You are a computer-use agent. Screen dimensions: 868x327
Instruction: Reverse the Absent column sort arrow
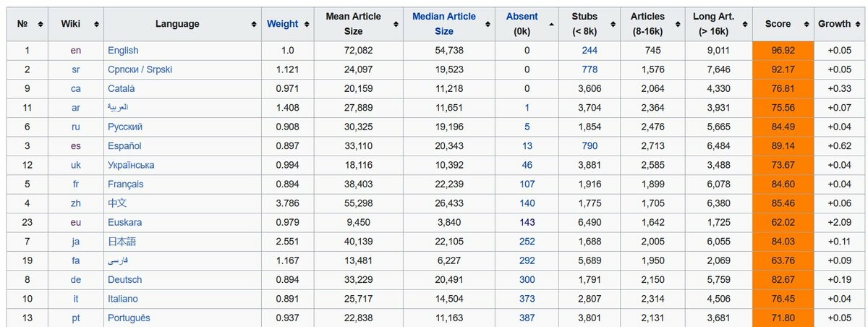pyautogui.click(x=552, y=25)
